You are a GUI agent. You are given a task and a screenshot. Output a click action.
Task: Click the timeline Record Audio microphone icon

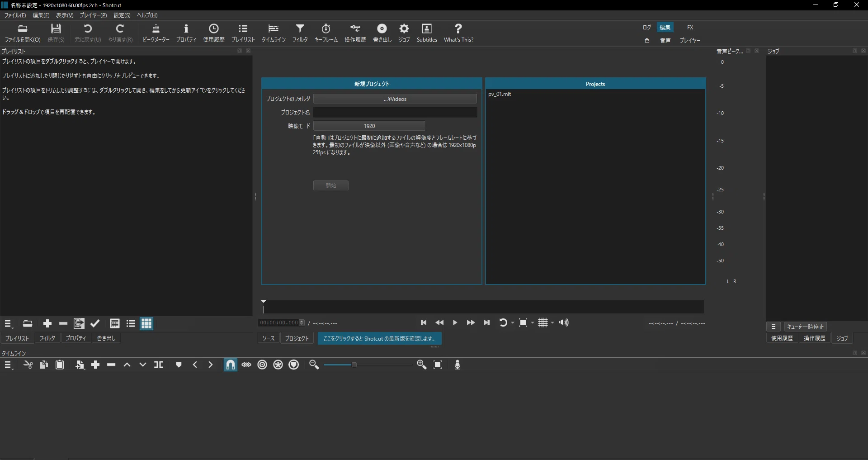coord(458,365)
